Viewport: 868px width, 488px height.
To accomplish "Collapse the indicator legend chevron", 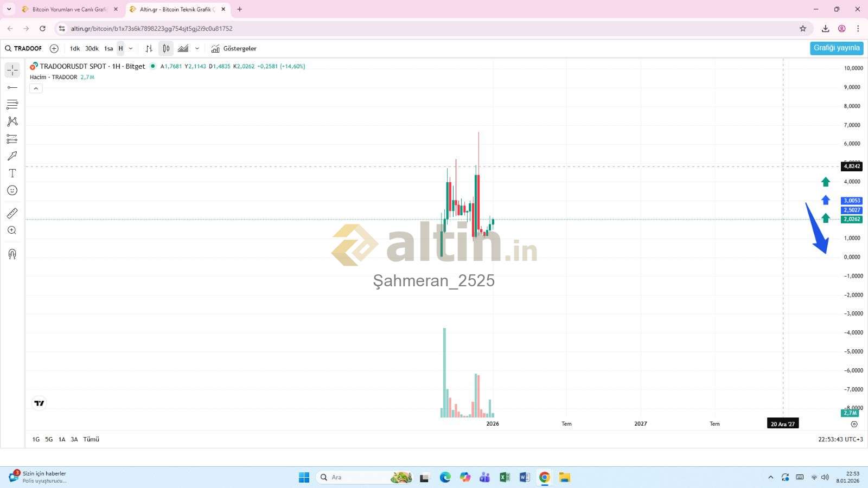I will click(x=36, y=88).
